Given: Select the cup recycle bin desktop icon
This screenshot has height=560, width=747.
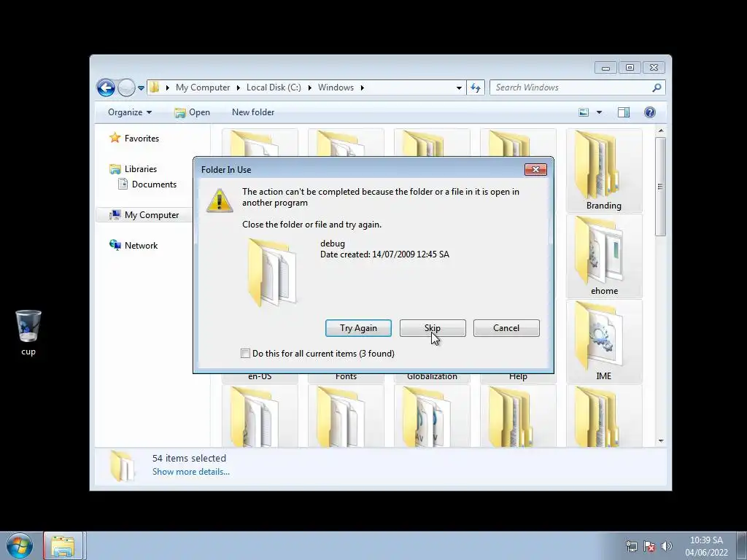Looking at the screenshot, I should click(28, 332).
